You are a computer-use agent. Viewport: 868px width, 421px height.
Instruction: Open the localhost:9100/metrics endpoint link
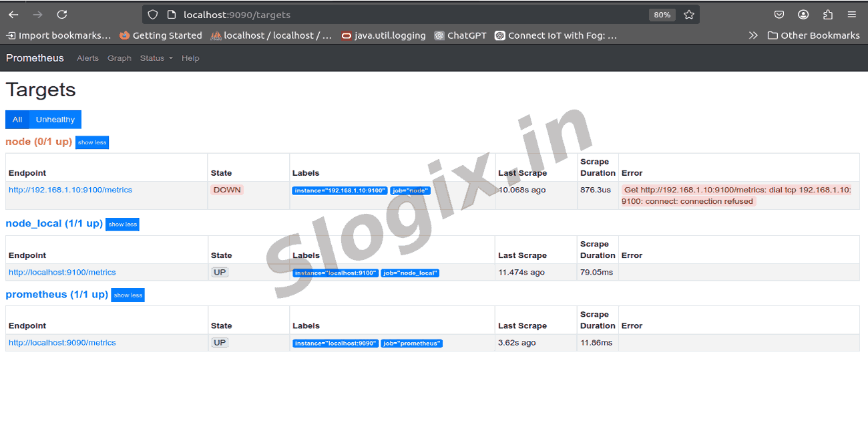click(62, 273)
